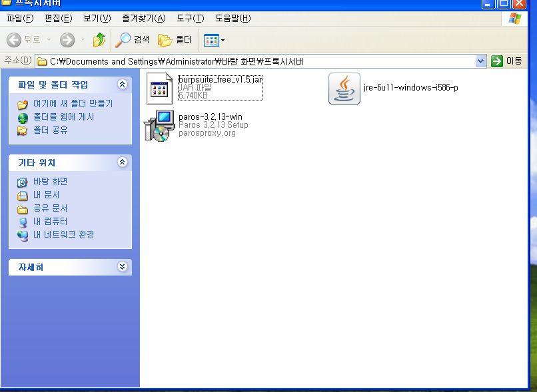This screenshot has width=537, height=392.
Task: Select the Java jre-6u11-windows-i586-p installer icon
Action: (344, 89)
